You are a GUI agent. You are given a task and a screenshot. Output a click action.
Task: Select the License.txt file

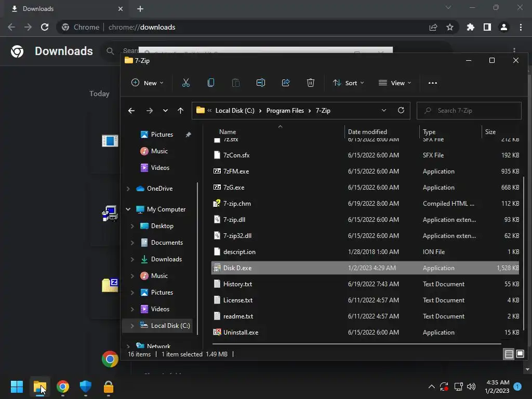(x=365, y=300)
